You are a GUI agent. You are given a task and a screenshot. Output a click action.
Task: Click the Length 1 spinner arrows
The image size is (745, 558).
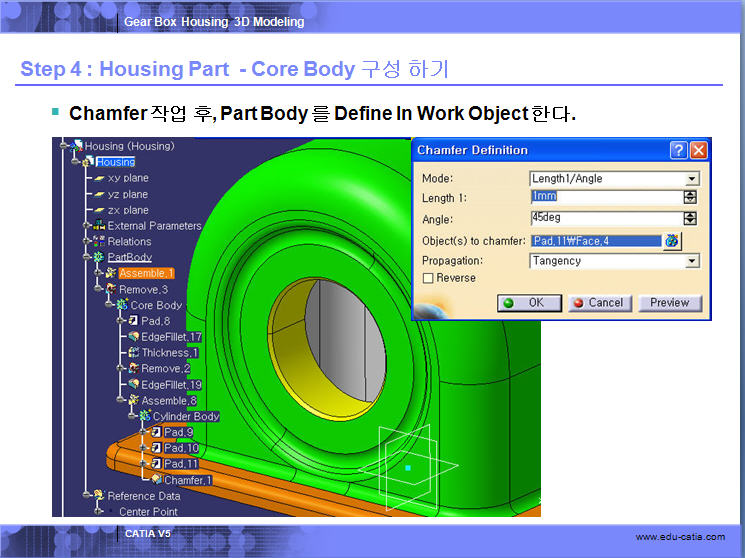coord(689,198)
